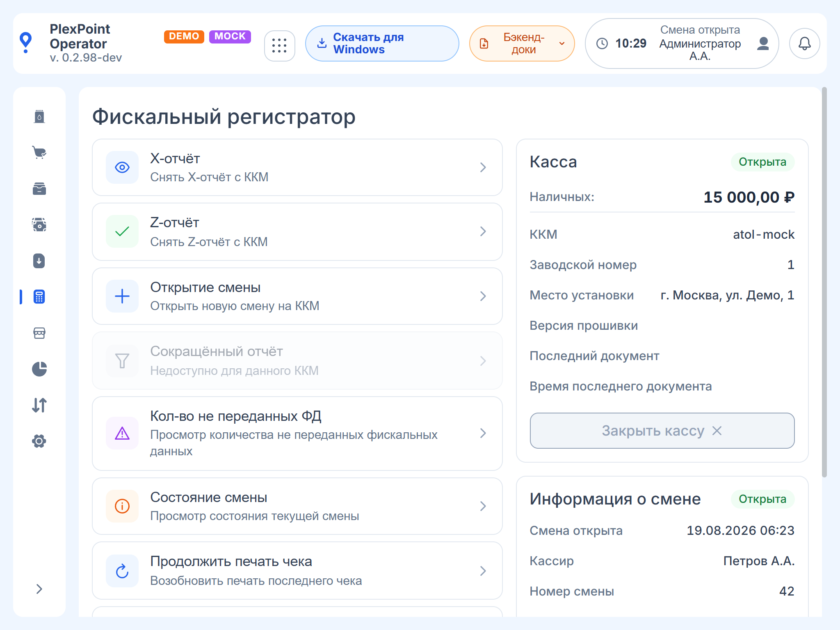
Task: Click the clock icon beside 10:29
Action: coord(602,43)
